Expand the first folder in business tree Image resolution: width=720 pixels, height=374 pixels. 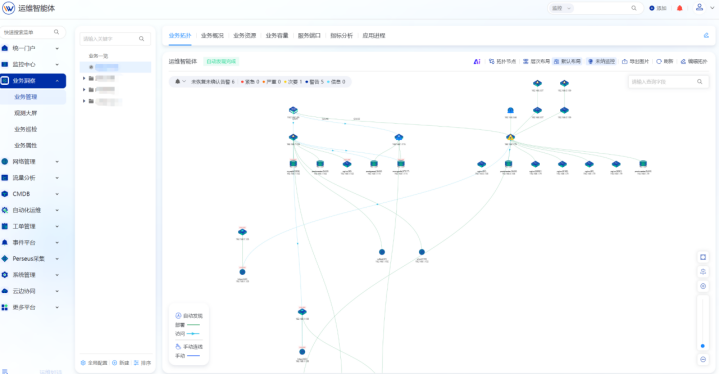pyautogui.click(x=84, y=78)
